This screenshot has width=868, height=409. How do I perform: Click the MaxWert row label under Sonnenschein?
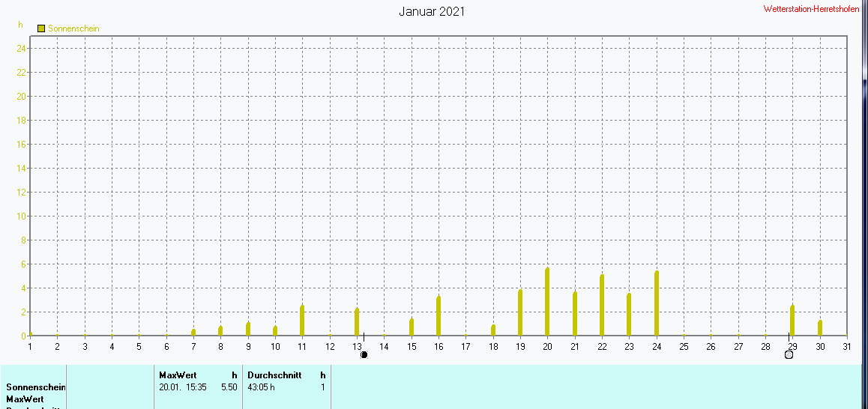pos(25,399)
